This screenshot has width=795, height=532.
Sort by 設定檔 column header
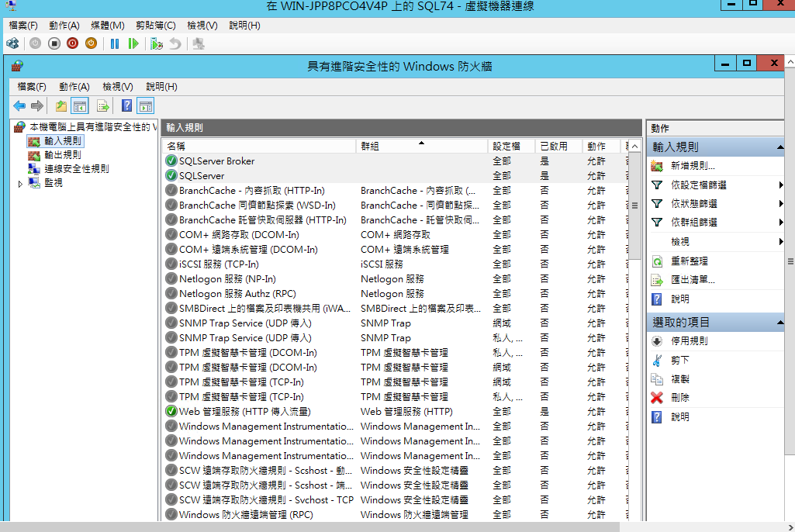pyautogui.click(x=511, y=146)
